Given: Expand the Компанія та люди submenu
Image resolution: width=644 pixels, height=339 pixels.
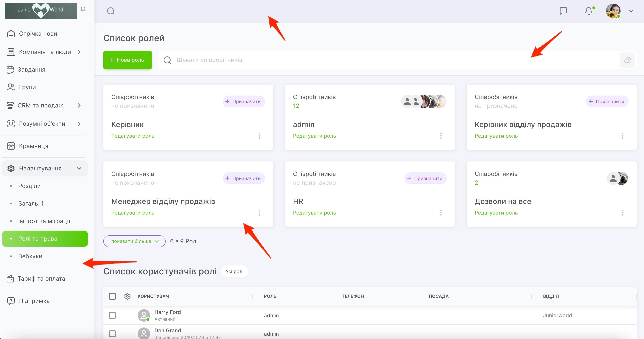Looking at the screenshot, I should point(79,52).
